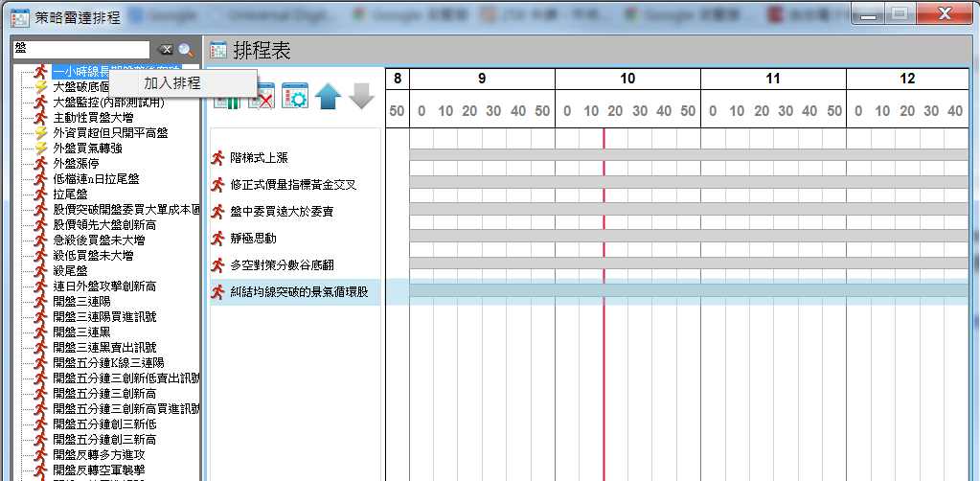The width and height of the screenshot is (980, 481).
Task: Select 外盤漲停 in the strategy list
Action: (76, 163)
